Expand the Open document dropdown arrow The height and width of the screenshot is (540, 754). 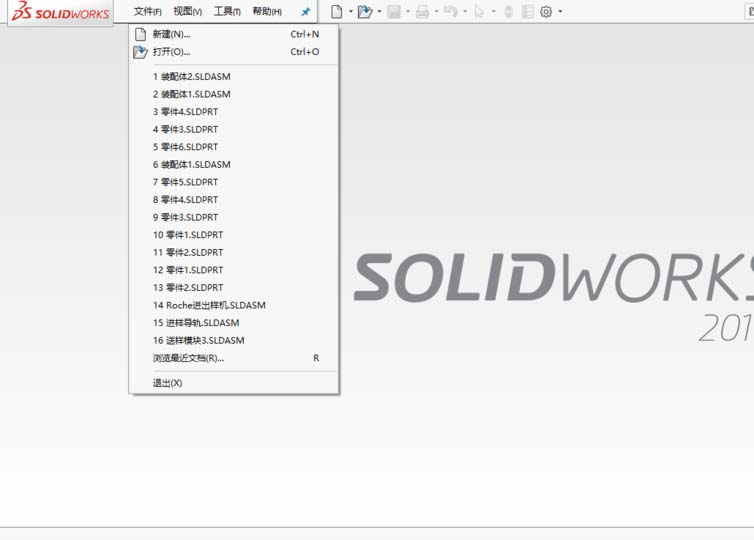click(x=379, y=12)
